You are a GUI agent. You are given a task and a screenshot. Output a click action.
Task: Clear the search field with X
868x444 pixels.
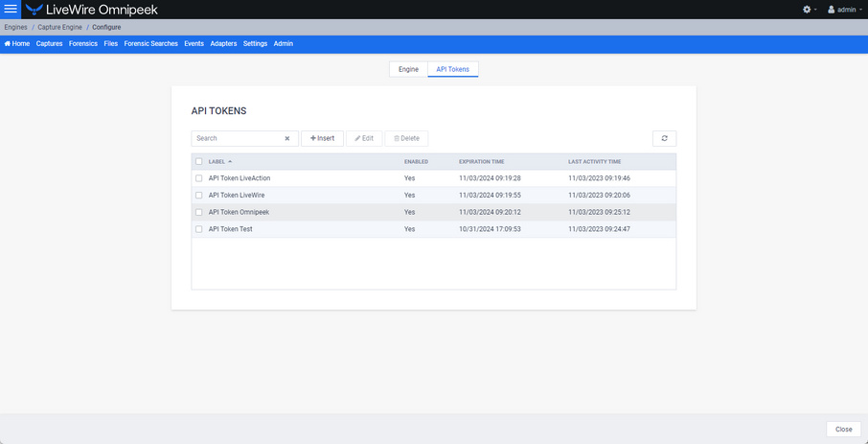(287, 139)
